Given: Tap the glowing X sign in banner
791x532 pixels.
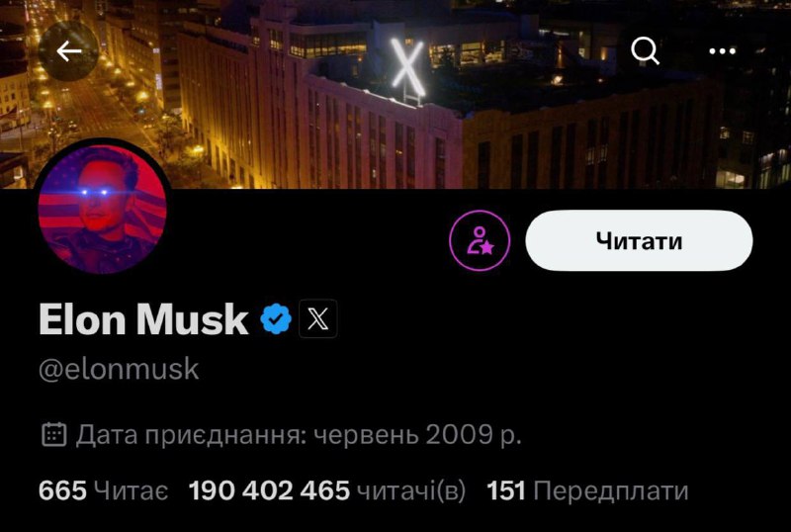Looking at the screenshot, I should pos(407,66).
